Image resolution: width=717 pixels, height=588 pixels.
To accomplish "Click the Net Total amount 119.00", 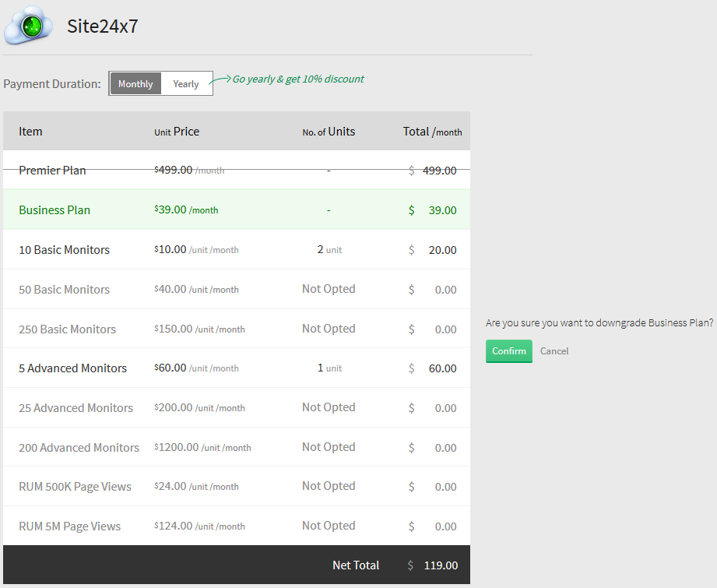I will point(440,565).
